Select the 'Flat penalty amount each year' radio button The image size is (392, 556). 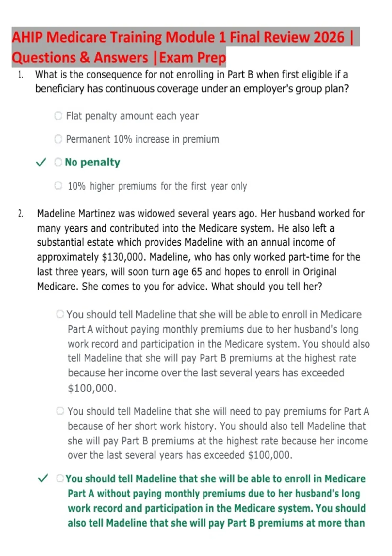[58, 116]
